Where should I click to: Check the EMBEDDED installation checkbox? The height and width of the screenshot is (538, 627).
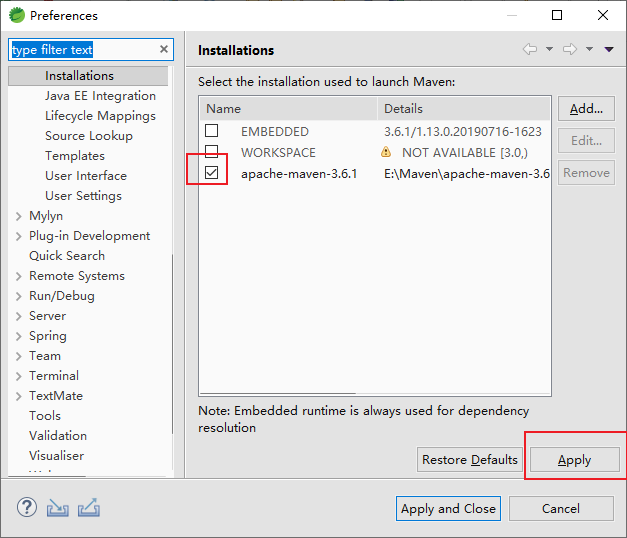tap(212, 130)
